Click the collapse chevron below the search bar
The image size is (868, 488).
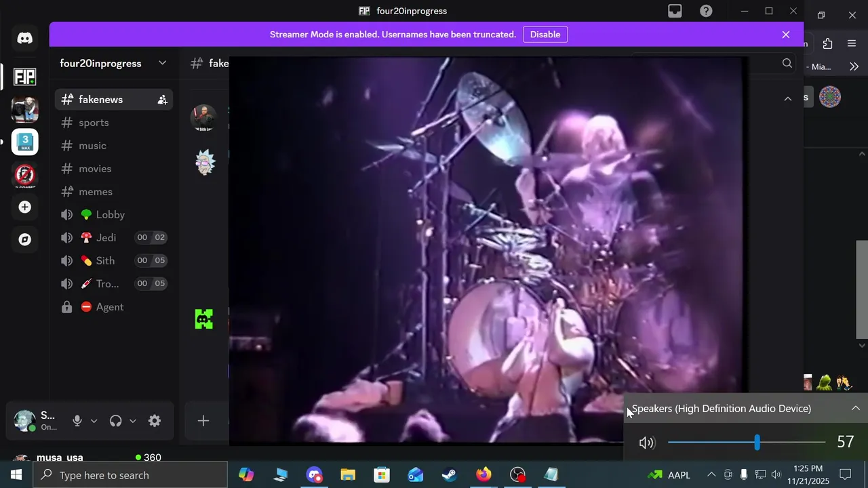787,99
